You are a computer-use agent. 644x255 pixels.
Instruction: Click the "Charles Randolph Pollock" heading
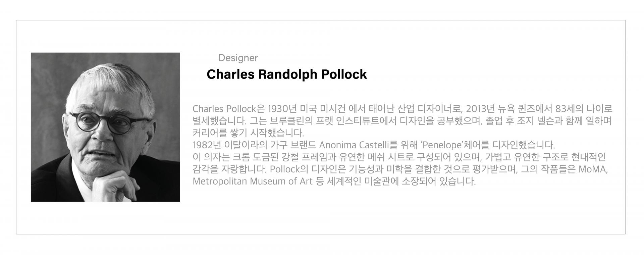[x=286, y=74]
